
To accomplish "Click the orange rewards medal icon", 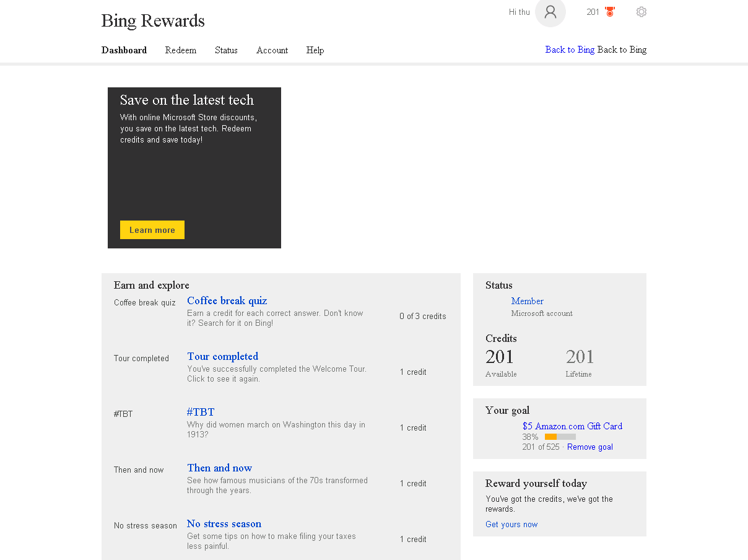I will click(x=610, y=12).
